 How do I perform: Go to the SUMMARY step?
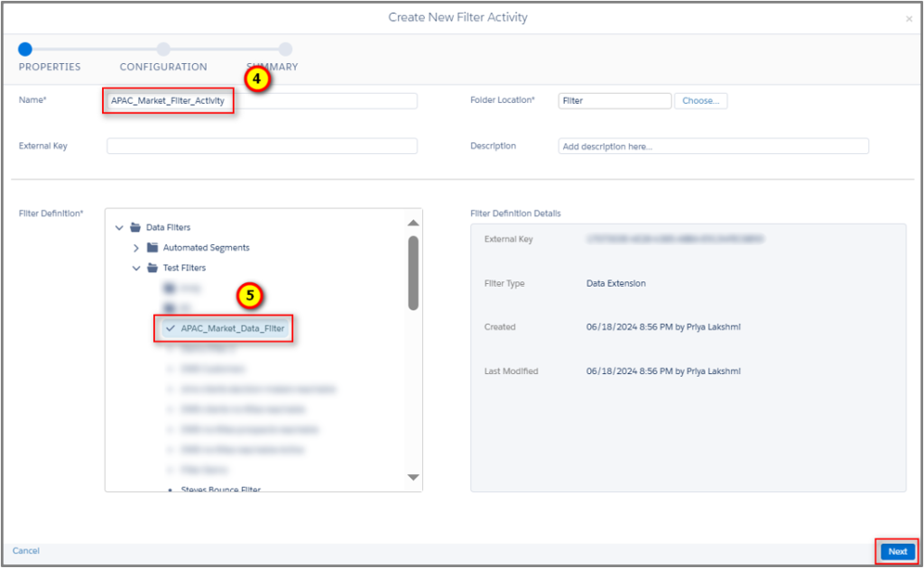285,50
